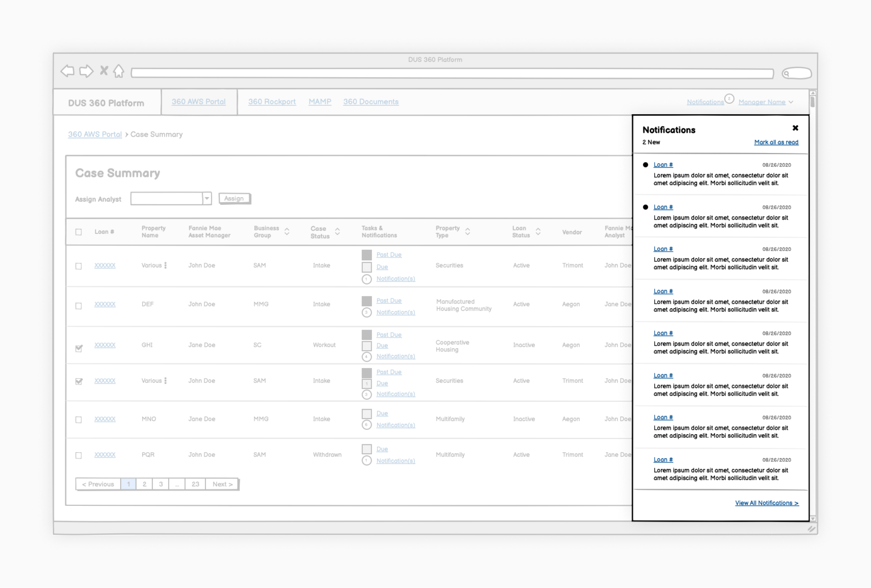Click the browser home icon
871x588 pixels.
(x=119, y=71)
